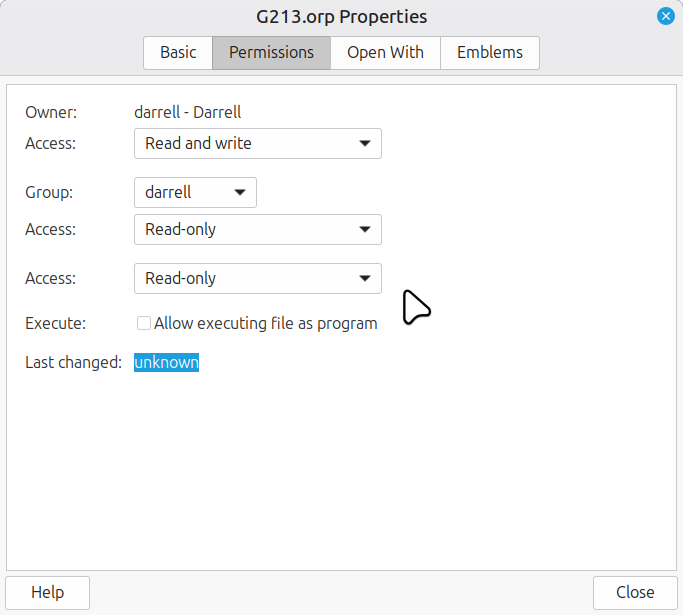This screenshot has height=615, width=683.
Task: Click the arrow on the Read and write dropdown
Action: click(x=364, y=143)
